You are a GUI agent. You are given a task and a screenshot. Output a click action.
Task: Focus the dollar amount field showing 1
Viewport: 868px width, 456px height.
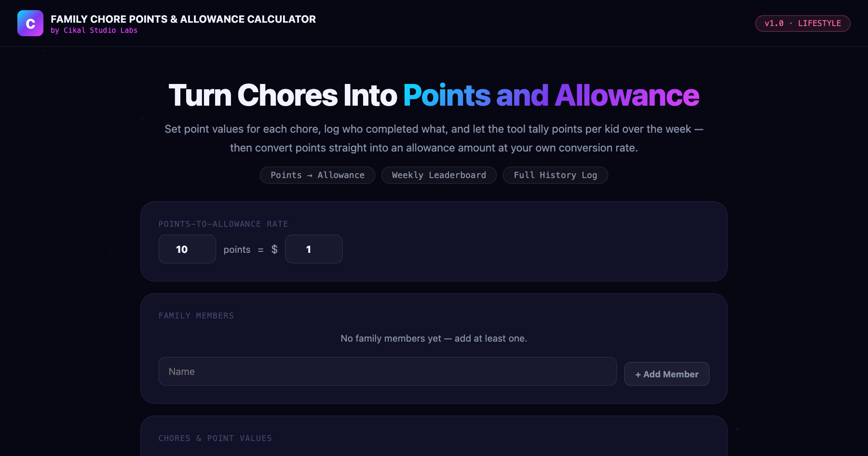tap(314, 249)
